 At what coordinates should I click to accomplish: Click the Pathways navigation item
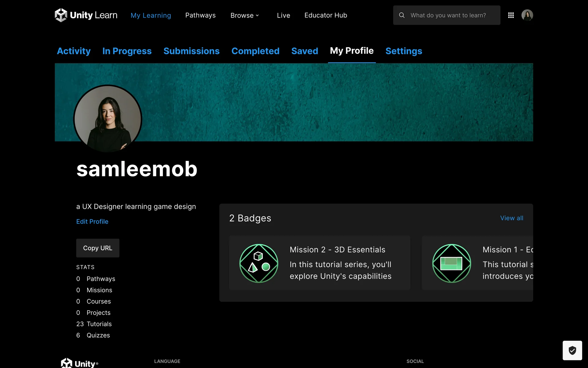tap(200, 15)
